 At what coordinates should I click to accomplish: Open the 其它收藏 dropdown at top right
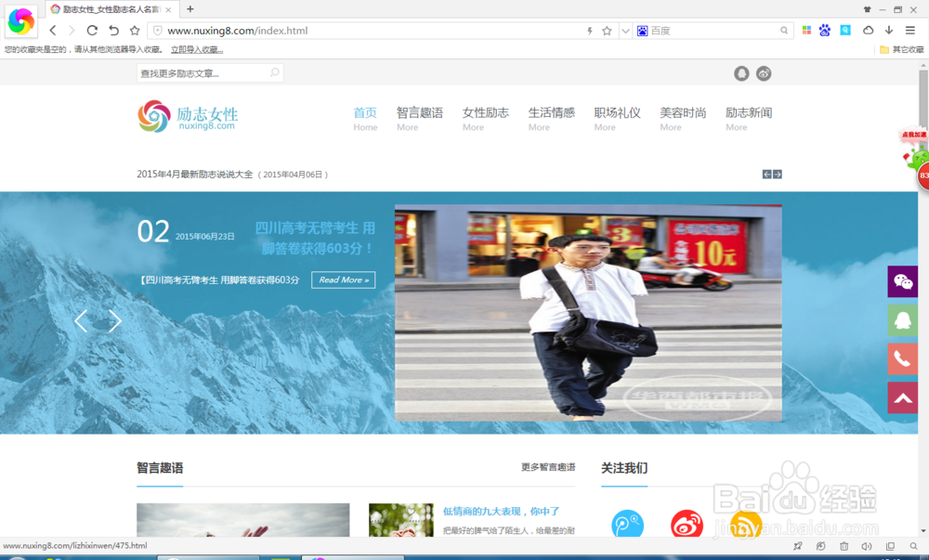pyautogui.click(x=907, y=48)
